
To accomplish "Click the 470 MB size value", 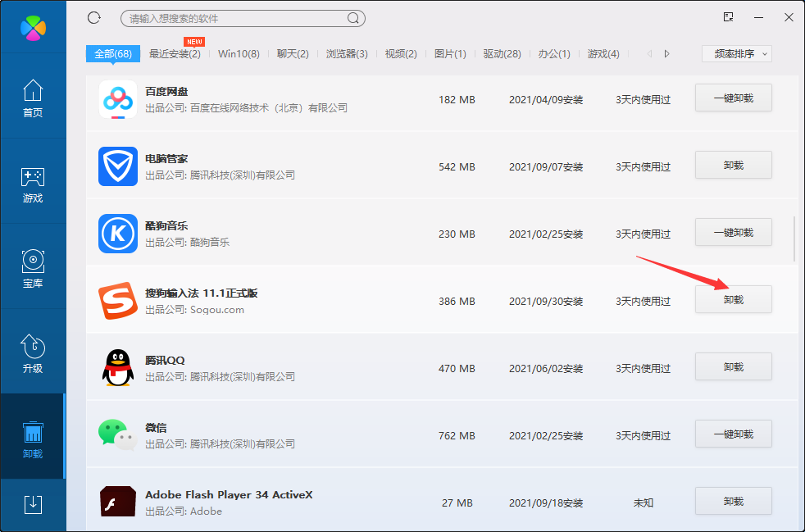I will click(457, 369).
